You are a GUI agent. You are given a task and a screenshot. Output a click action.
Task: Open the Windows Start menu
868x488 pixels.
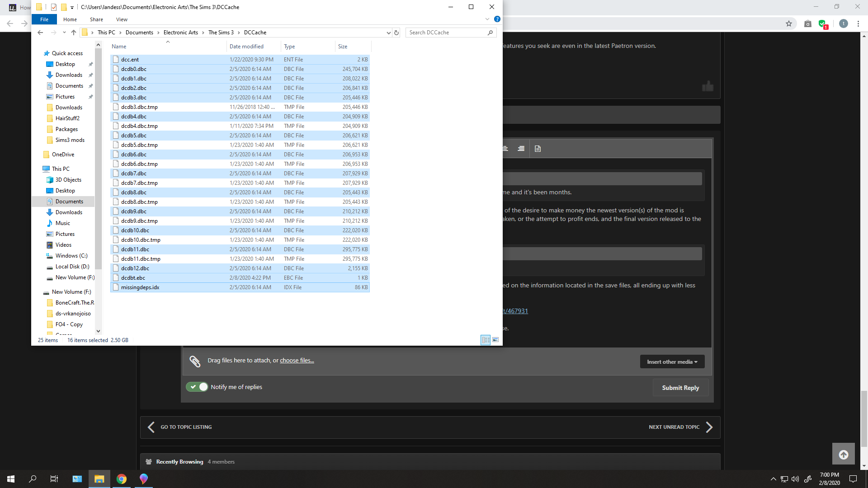click(11, 479)
